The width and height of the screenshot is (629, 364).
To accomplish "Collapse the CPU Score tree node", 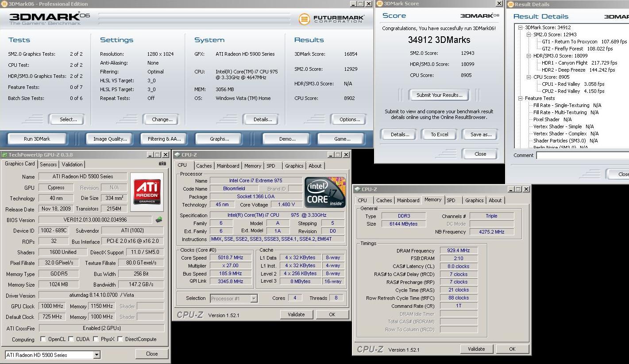I will pos(529,77).
